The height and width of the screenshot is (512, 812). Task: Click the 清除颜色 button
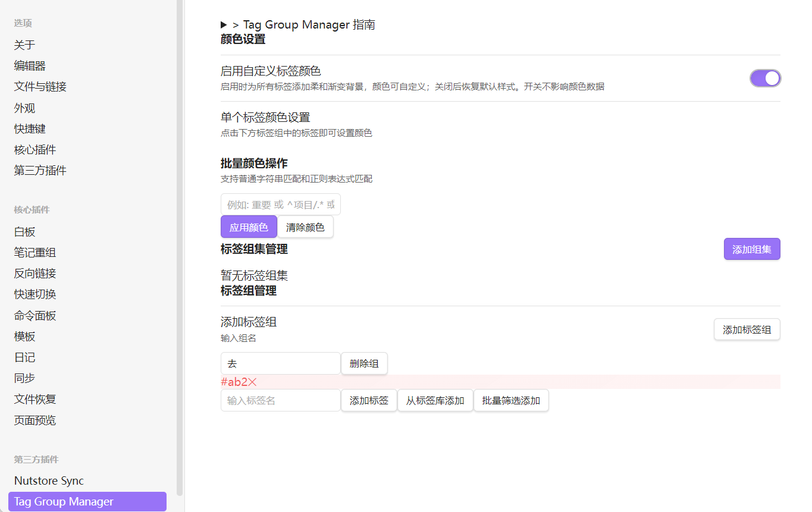click(305, 227)
